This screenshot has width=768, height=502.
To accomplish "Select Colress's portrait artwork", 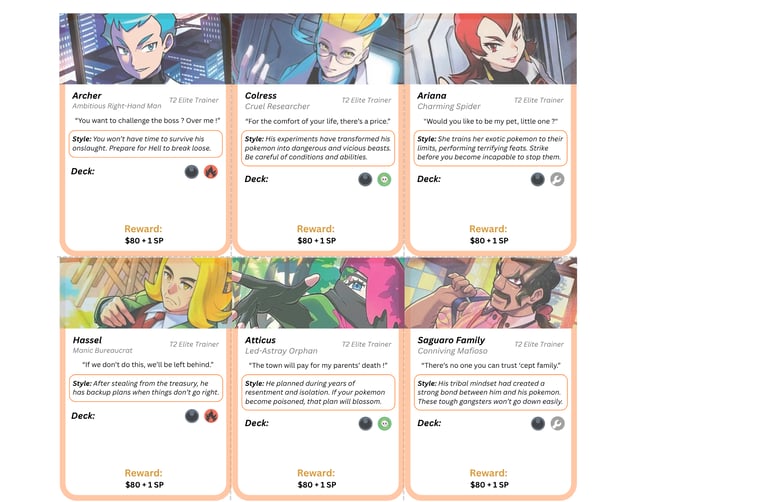I will point(318,48).
